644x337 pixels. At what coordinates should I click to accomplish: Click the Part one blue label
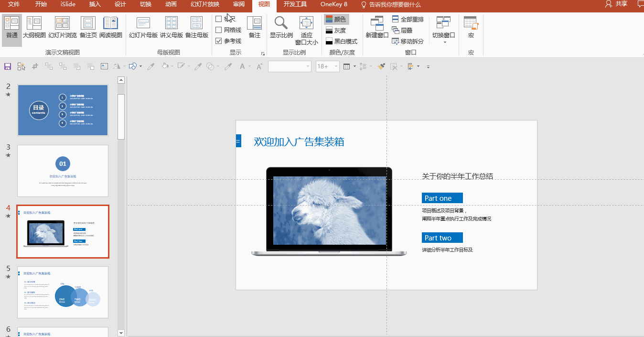[x=442, y=198]
